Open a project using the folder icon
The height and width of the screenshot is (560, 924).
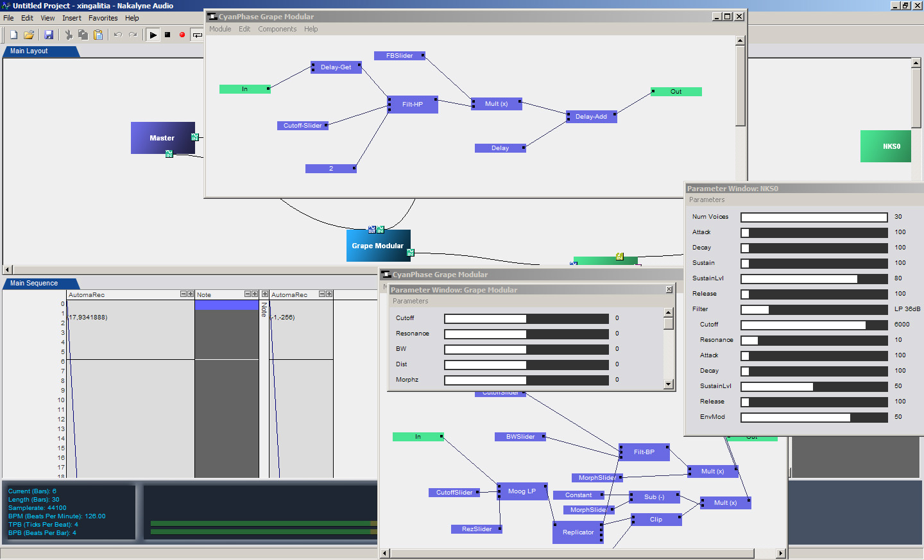[29, 35]
